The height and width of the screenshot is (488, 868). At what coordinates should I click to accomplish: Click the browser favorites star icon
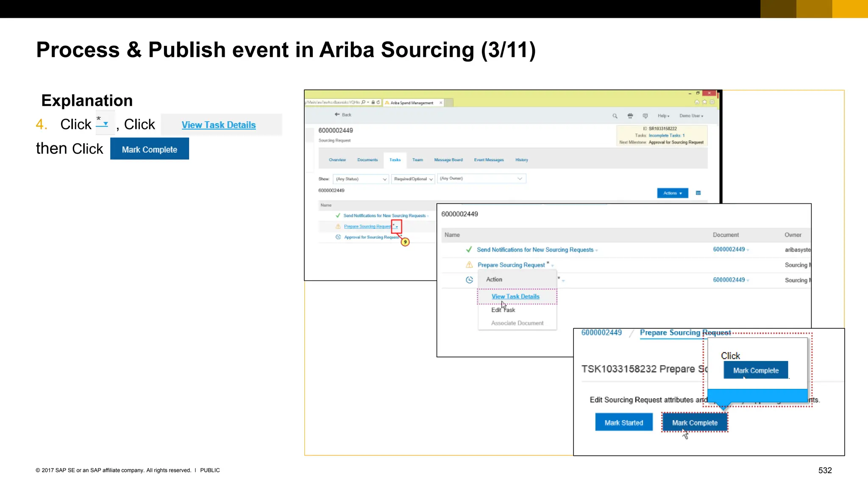[x=704, y=102]
